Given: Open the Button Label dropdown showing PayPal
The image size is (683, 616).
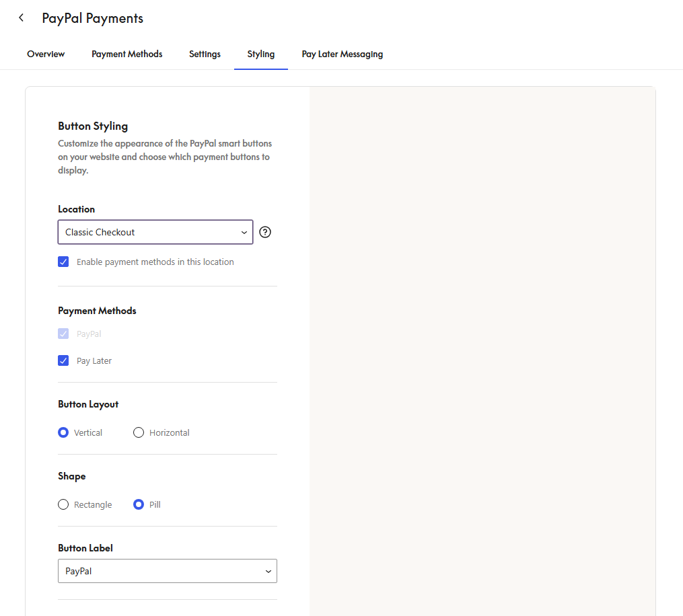Looking at the screenshot, I should click(x=168, y=571).
